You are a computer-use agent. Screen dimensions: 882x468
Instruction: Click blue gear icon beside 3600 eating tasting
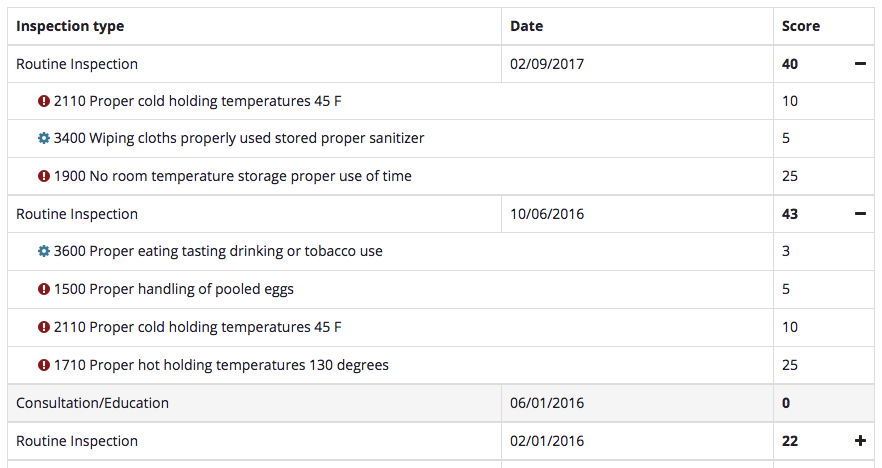[44, 251]
